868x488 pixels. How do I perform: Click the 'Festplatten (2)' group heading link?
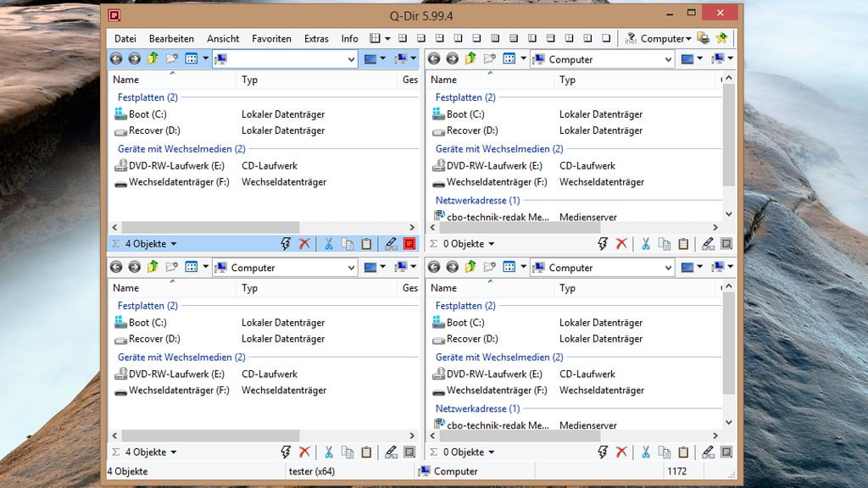pyautogui.click(x=147, y=97)
